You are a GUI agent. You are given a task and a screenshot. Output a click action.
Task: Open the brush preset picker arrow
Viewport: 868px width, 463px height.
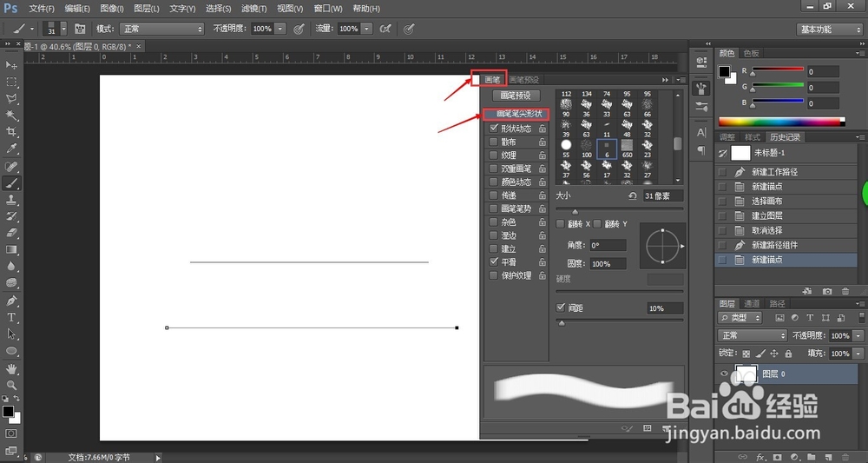coord(63,29)
